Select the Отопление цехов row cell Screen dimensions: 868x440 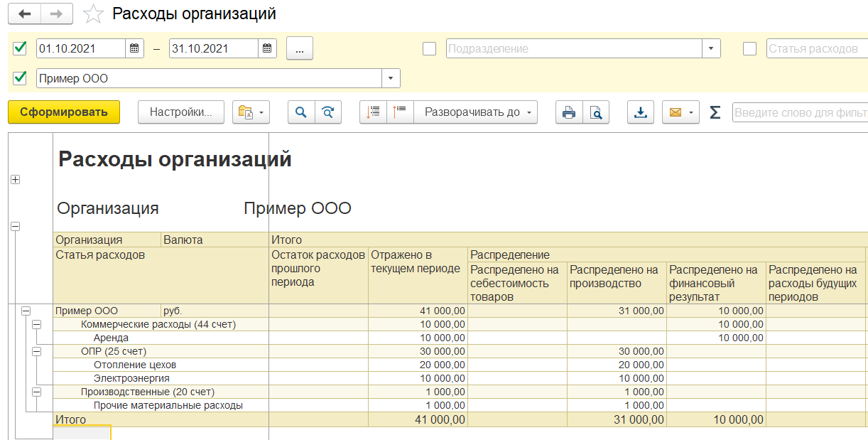pyautogui.click(x=161, y=365)
